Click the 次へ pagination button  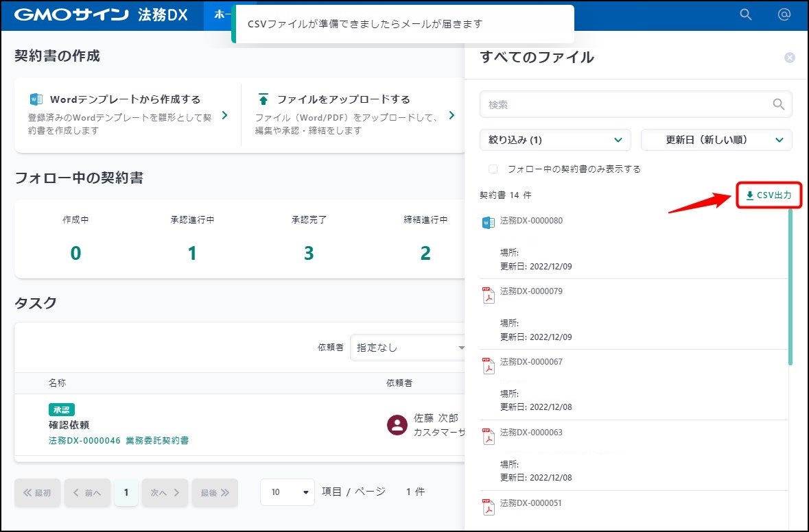tap(165, 493)
